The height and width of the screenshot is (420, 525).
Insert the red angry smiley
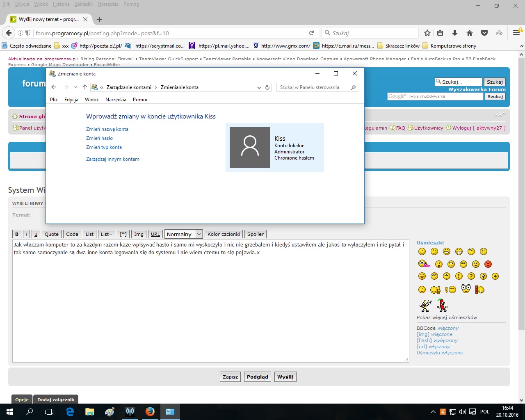[x=488, y=264]
